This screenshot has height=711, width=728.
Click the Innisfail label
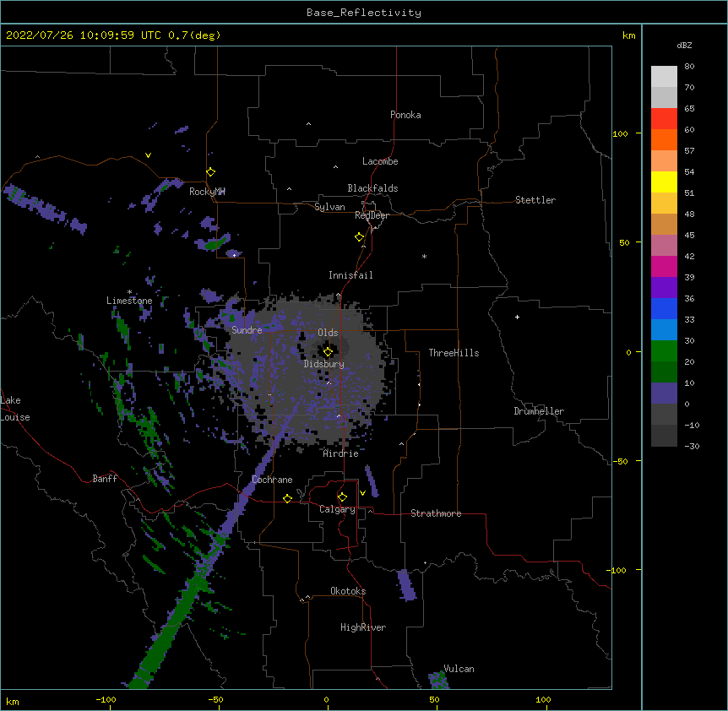click(350, 275)
